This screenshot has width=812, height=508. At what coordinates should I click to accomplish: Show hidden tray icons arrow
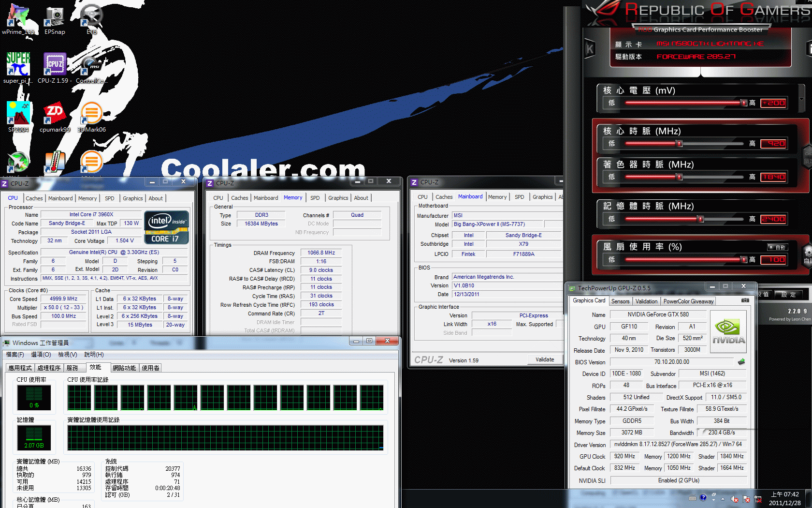(x=723, y=499)
